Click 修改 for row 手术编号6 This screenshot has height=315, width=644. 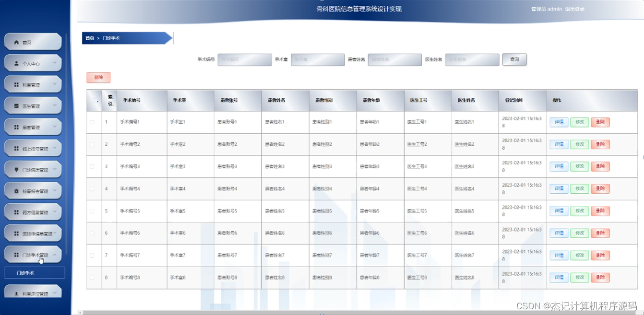(x=579, y=233)
